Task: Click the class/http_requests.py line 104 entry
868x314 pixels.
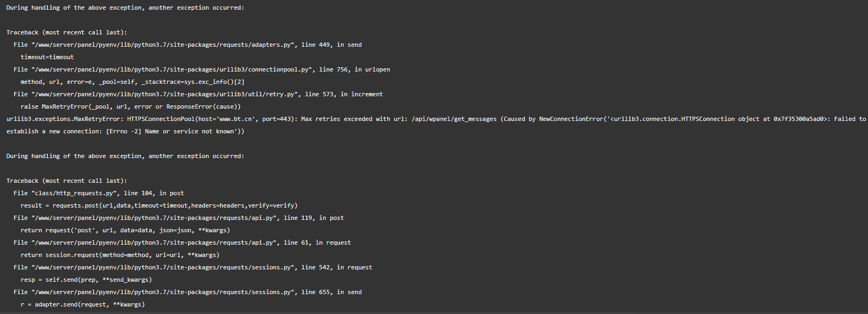Action: [99, 193]
